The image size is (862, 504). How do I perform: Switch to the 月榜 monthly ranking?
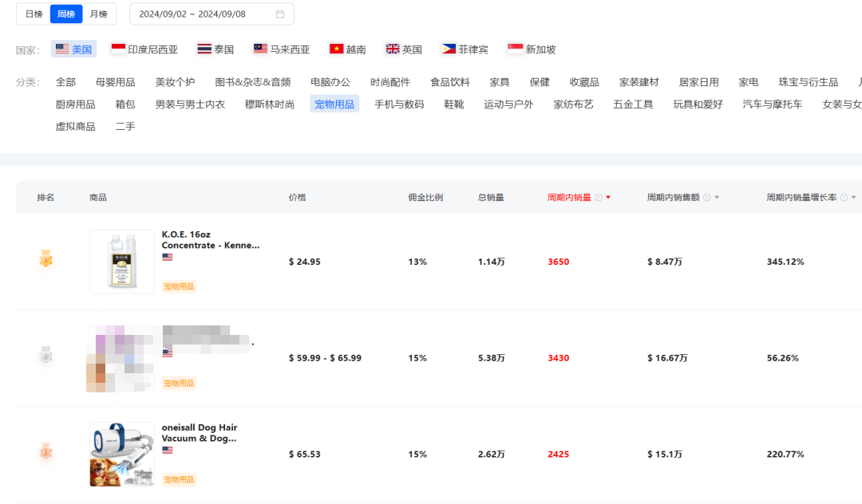99,14
